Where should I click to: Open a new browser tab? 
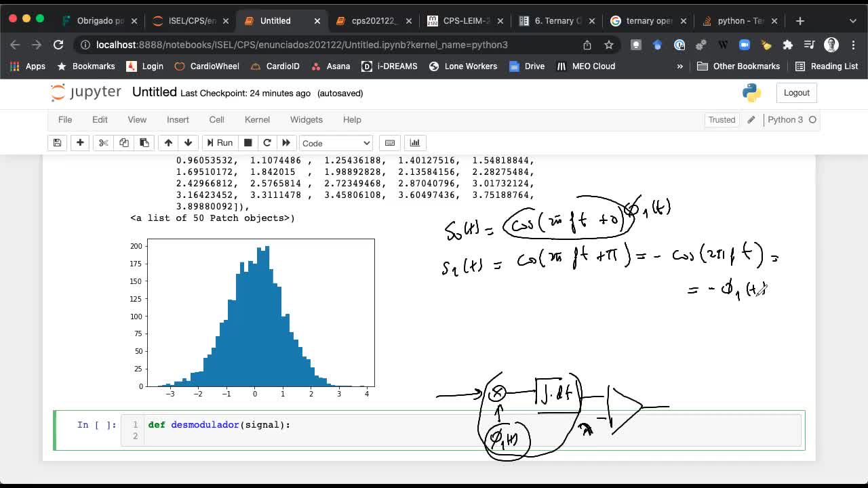click(800, 21)
